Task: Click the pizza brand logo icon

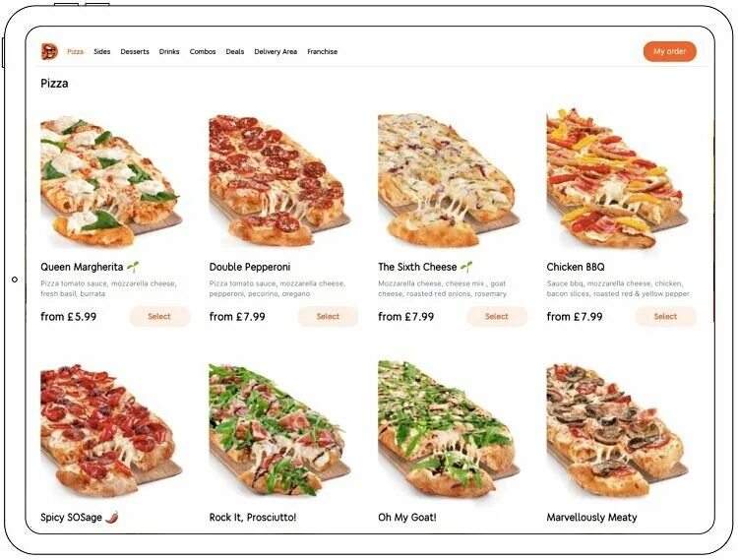Action: (x=49, y=51)
